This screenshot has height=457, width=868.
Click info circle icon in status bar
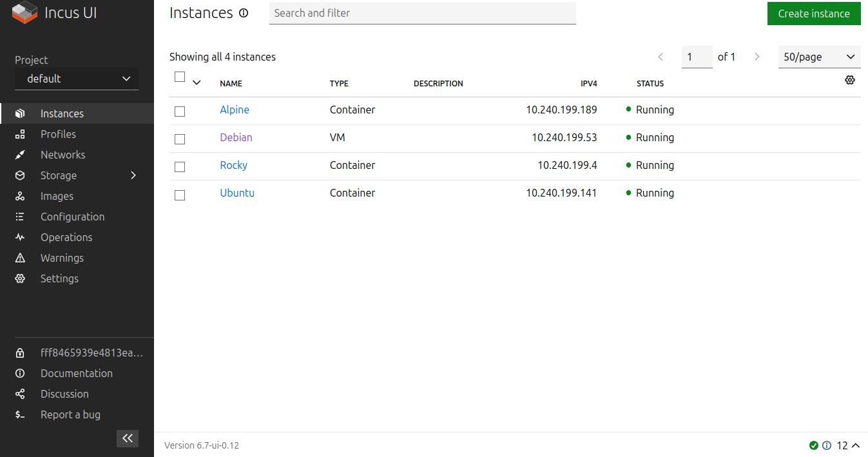pyautogui.click(x=827, y=445)
